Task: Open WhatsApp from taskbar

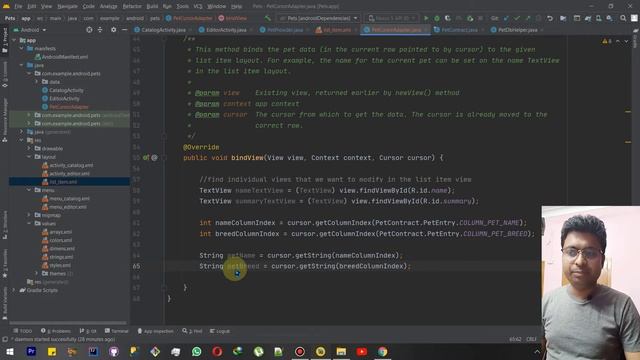Action: point(196,351)
